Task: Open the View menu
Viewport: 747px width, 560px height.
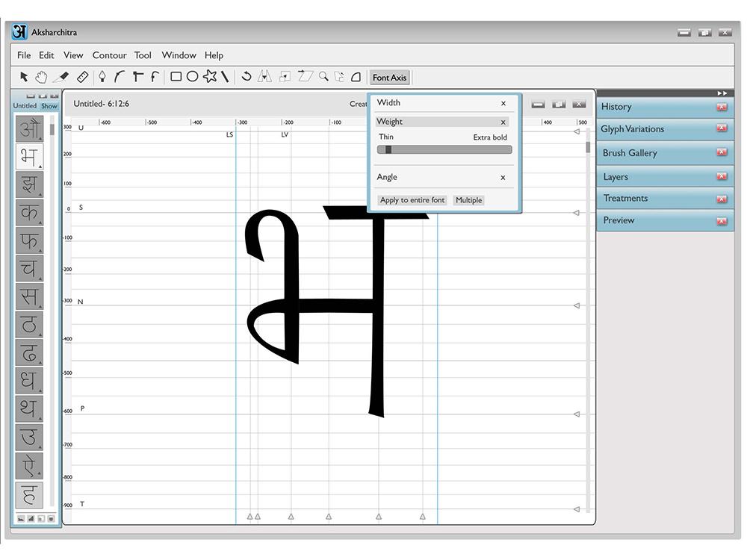Action: [x=73, y=55]
